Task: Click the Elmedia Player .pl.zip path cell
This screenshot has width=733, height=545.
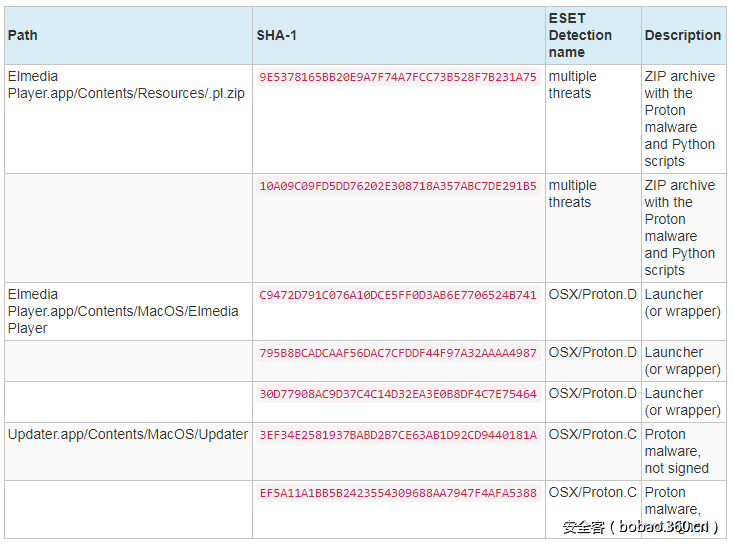Action: [125, 85]
